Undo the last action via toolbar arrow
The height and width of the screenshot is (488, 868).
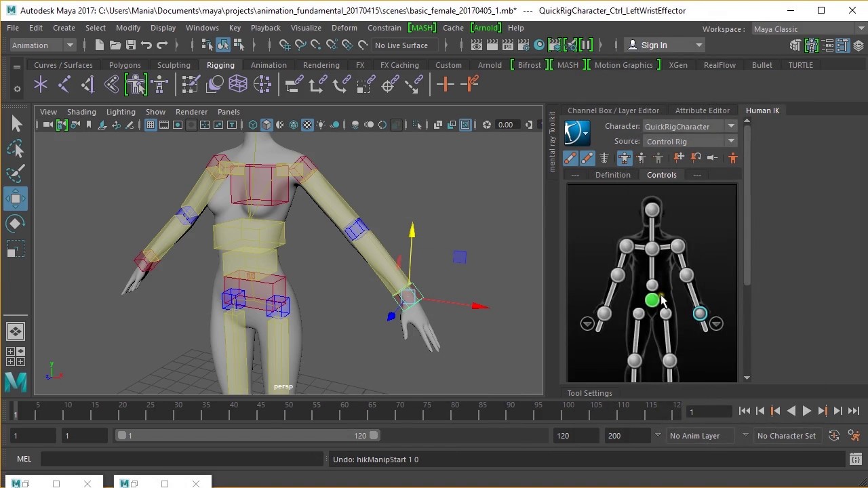coord(146,45)
